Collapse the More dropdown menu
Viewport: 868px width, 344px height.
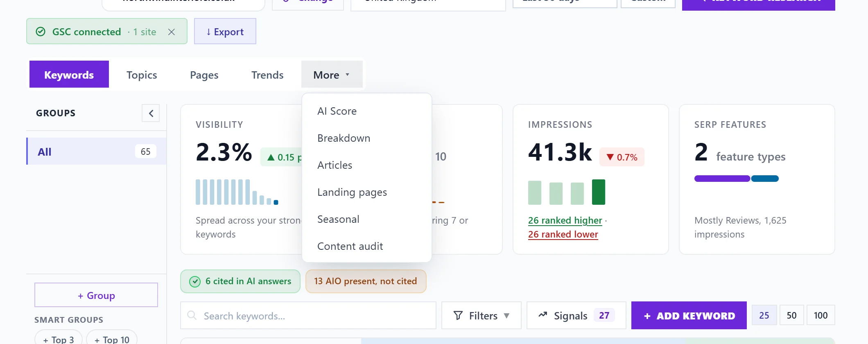click(x=332, y=75)
